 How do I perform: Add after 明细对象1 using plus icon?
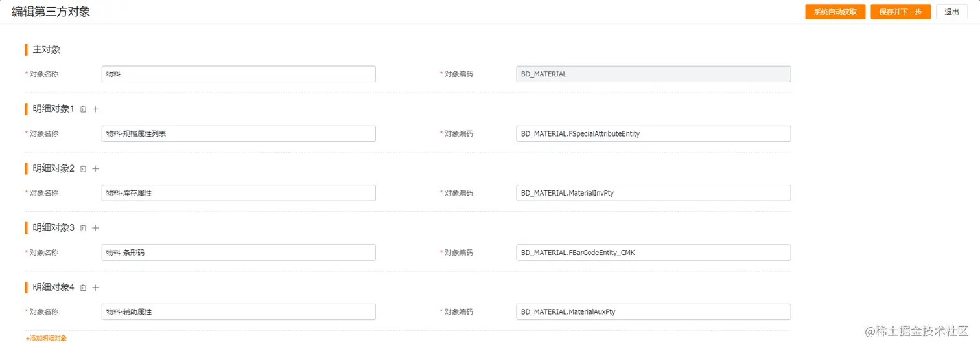pos(95,109)
